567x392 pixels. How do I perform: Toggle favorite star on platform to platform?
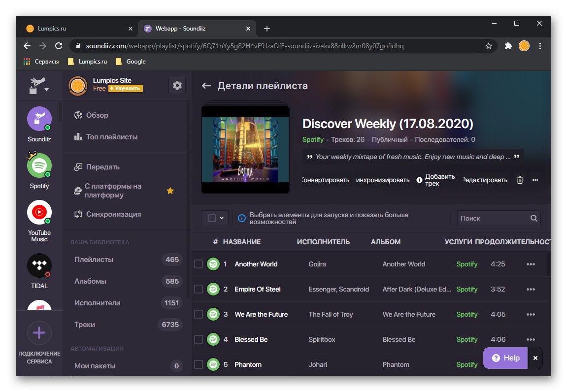click(170, 191)
